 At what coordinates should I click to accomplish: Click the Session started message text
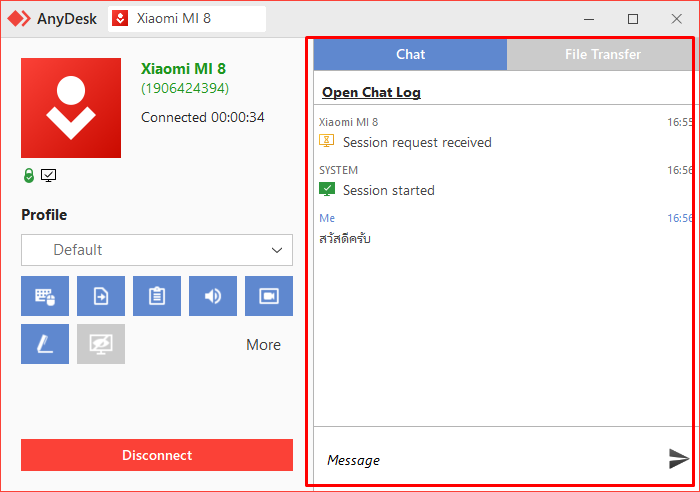388,190
